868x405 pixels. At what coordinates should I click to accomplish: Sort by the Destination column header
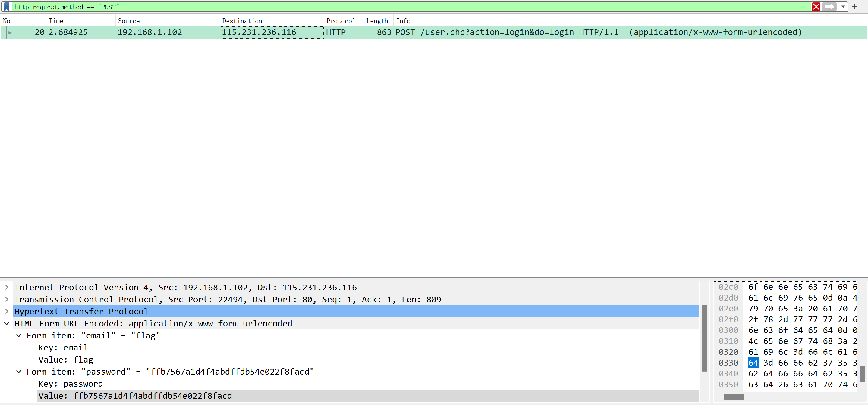pyautogui.click(x=272, y=21)
